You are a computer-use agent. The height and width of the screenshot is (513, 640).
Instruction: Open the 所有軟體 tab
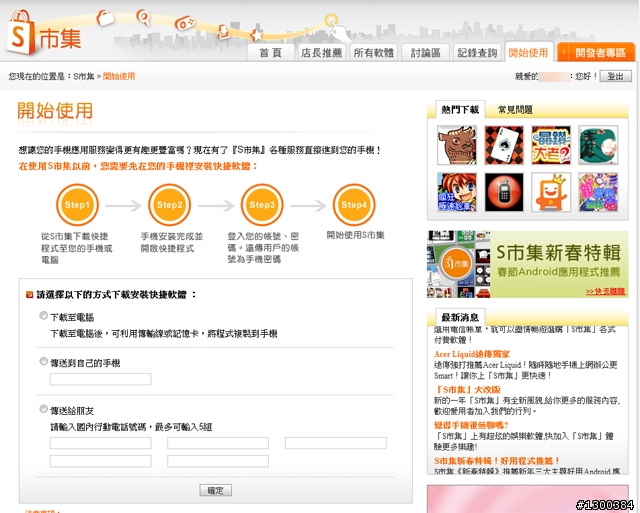(x=373, y=53)
